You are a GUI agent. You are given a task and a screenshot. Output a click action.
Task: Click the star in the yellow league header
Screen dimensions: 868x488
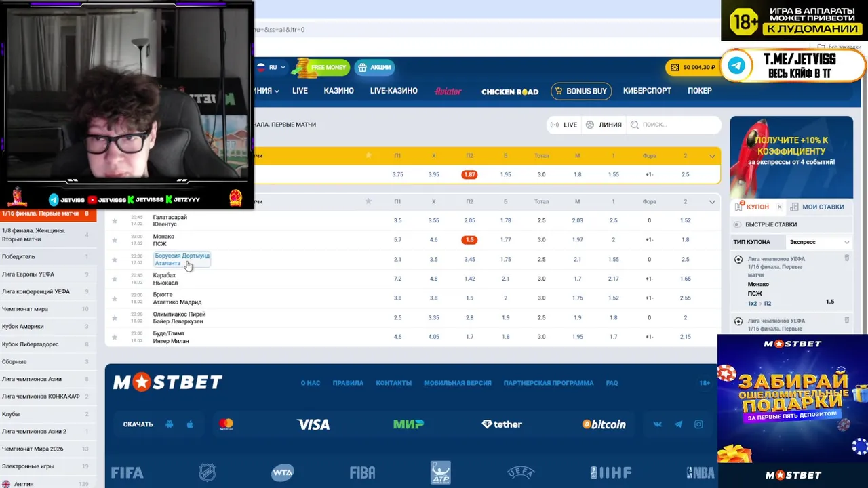(x=368, y=156)
